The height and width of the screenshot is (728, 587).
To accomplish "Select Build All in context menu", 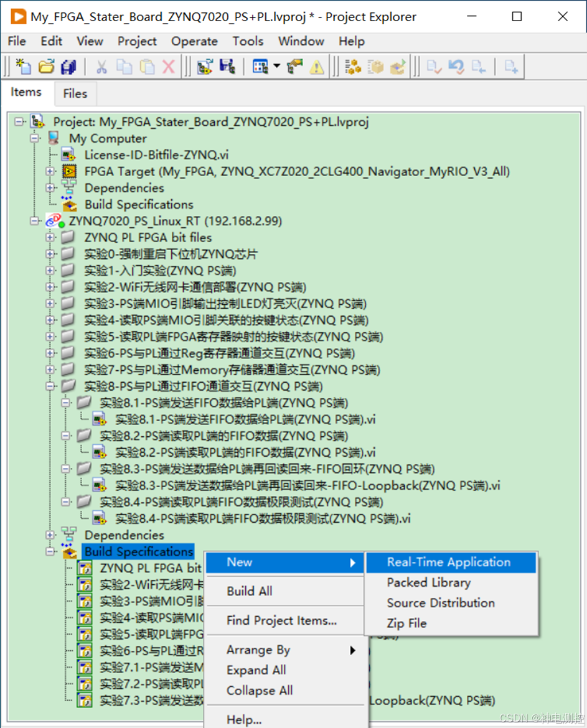I will (285, 591).
